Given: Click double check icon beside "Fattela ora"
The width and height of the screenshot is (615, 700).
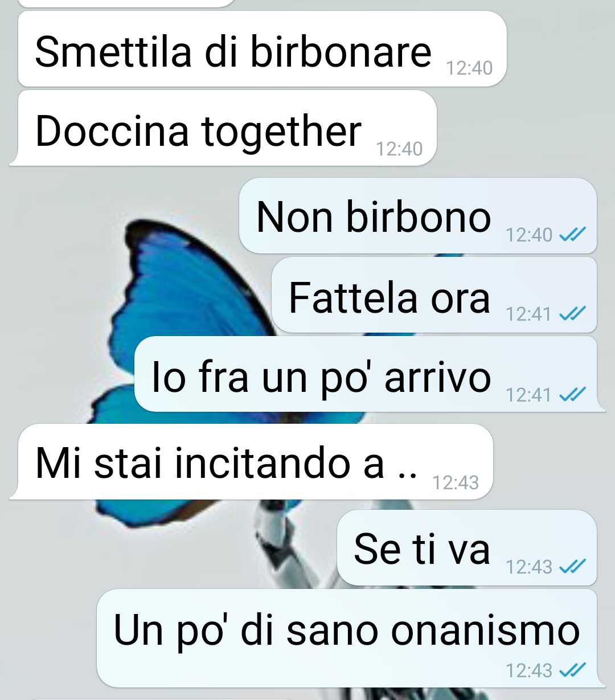Looking at the screenshot, I should coord(572,314).
